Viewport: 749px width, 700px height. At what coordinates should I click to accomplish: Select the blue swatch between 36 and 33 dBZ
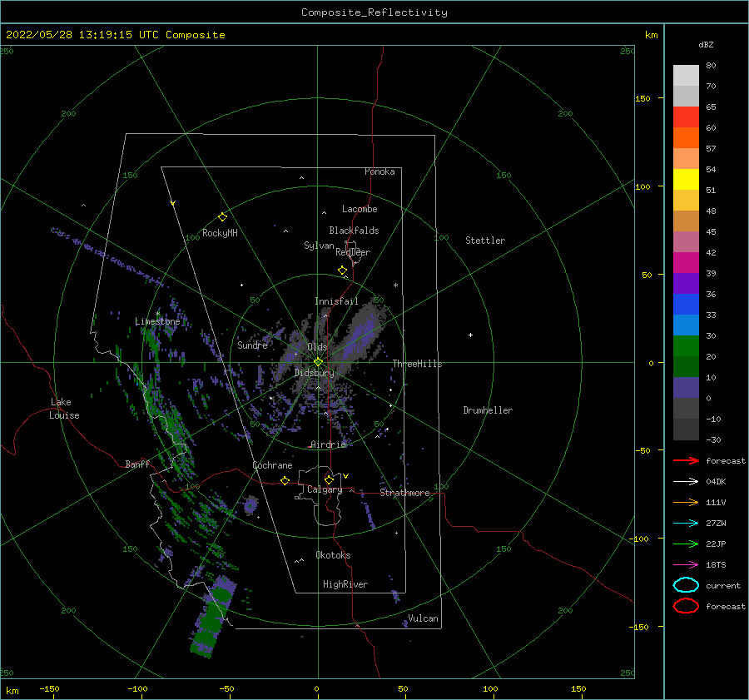pyautogui.click(x=686, y=305)
